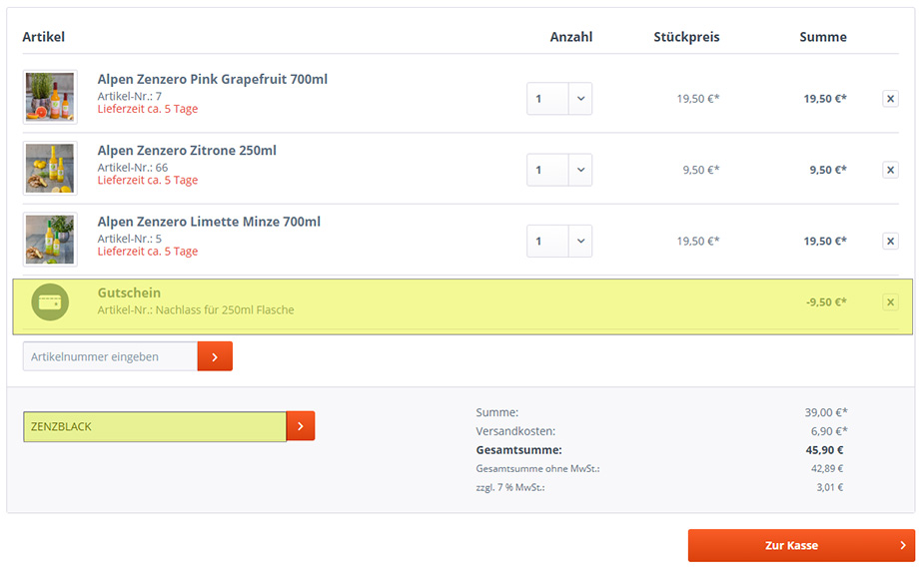Click the Gutschein voucher title
The image size is (924, 569).
(x=129, y=293)
